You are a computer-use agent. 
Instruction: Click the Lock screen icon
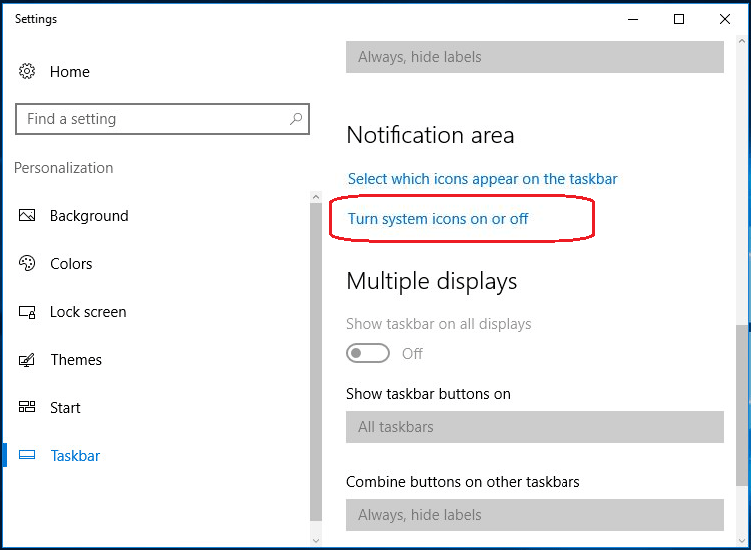[28, 312]
